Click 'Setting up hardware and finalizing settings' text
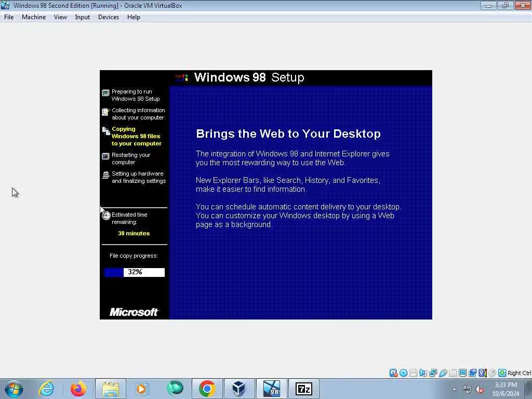532x399 pixels. click(x=139, y=177)
